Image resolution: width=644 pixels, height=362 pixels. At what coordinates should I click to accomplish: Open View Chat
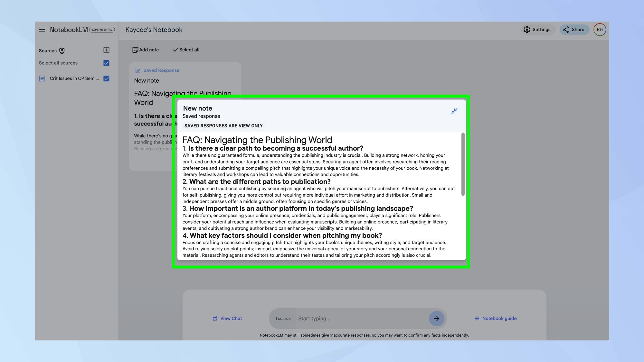(227, 319)
